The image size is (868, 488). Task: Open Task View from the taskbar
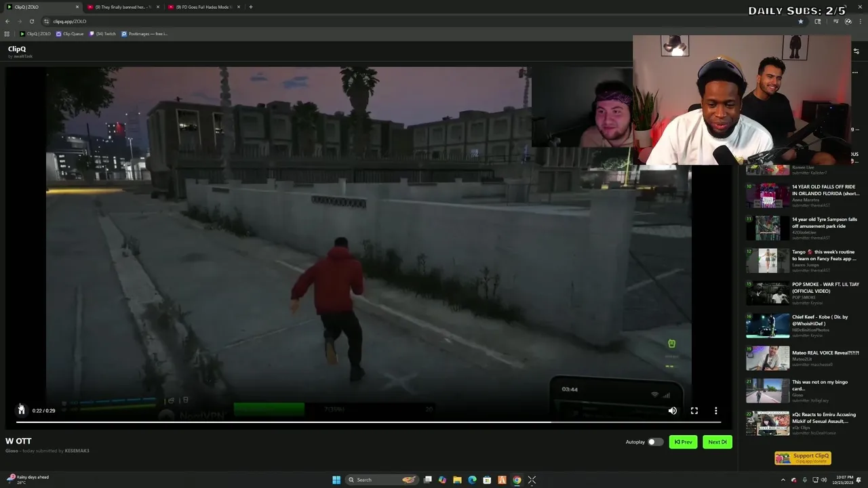428,480
